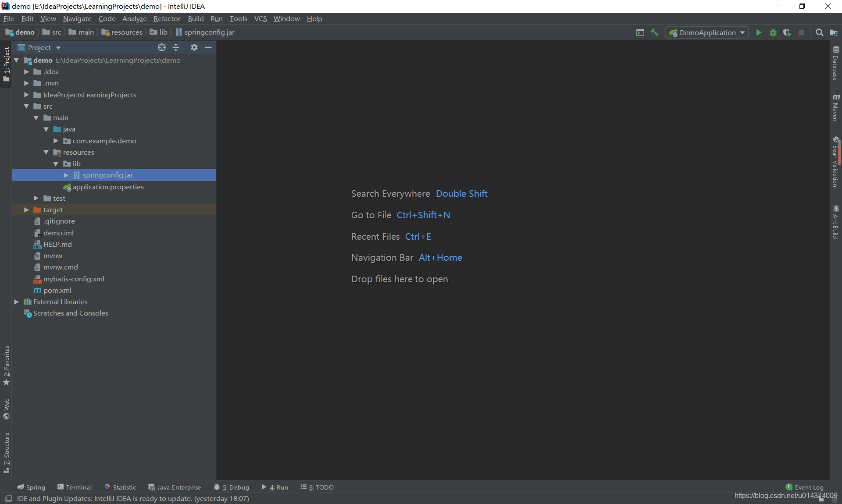Viewport: 842px width, 504px height.
Task: Open the Statistic tool window
Action: (x=120, y=487)
